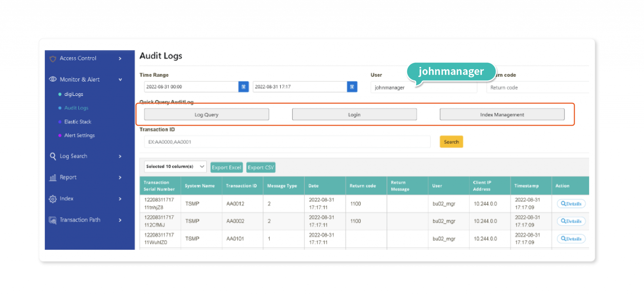Click the magenta dot beside Alert Settings
644x300 pixels.
pyautogui.click(x=60, y=135)
